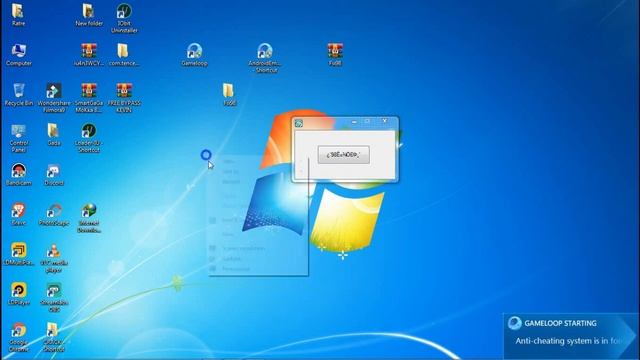Choose Gadgets in the faded context menu

click(x=231, y=259)
